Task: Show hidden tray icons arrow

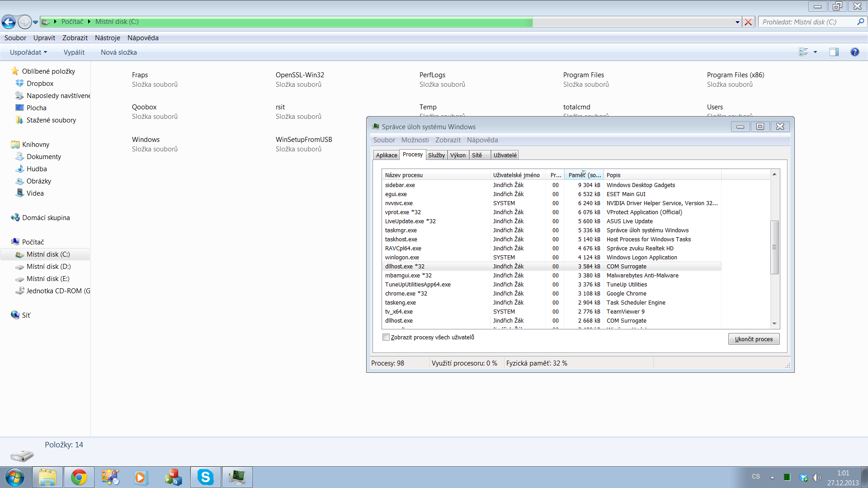Action: coord(773,477)
